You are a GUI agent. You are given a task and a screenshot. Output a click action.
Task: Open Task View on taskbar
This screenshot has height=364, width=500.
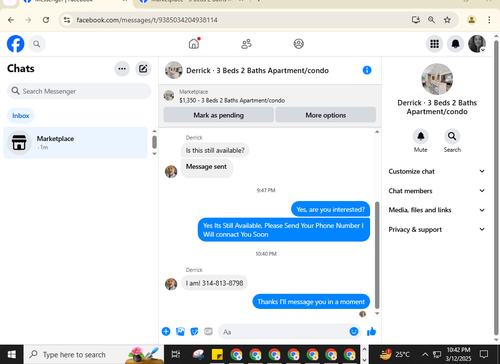[x=176, y=354]
